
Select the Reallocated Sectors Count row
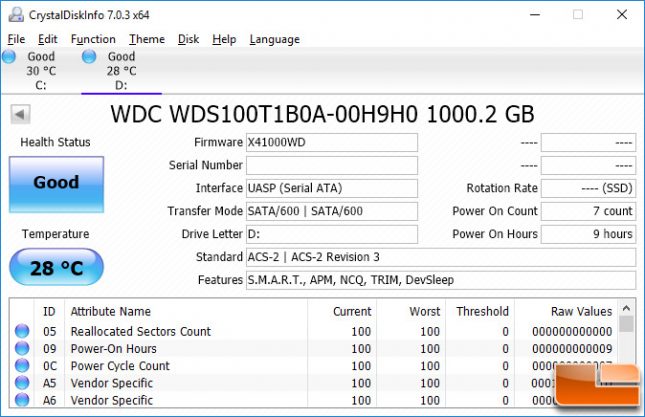point(313,331)
